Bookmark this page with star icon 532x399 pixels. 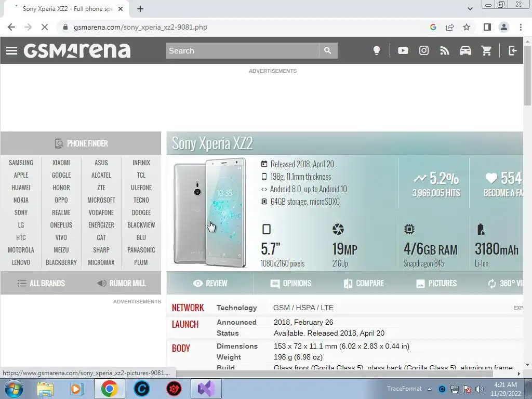coord(467,27)
